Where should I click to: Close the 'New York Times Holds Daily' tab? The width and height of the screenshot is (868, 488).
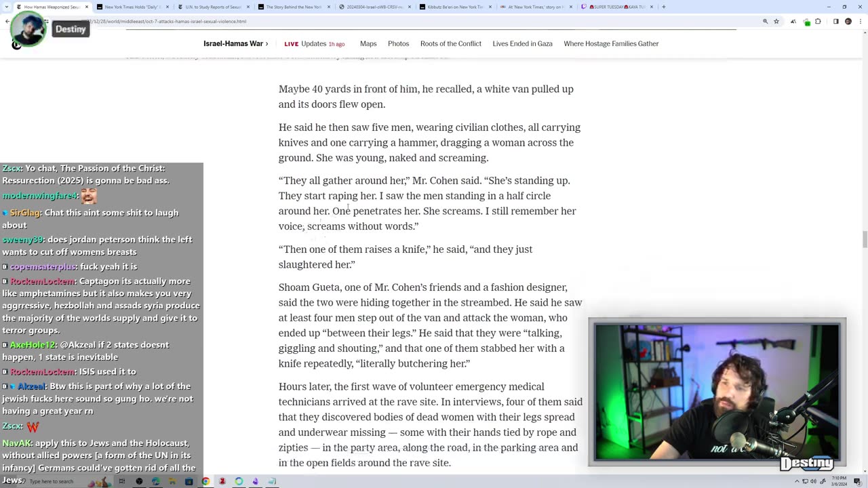167,7
